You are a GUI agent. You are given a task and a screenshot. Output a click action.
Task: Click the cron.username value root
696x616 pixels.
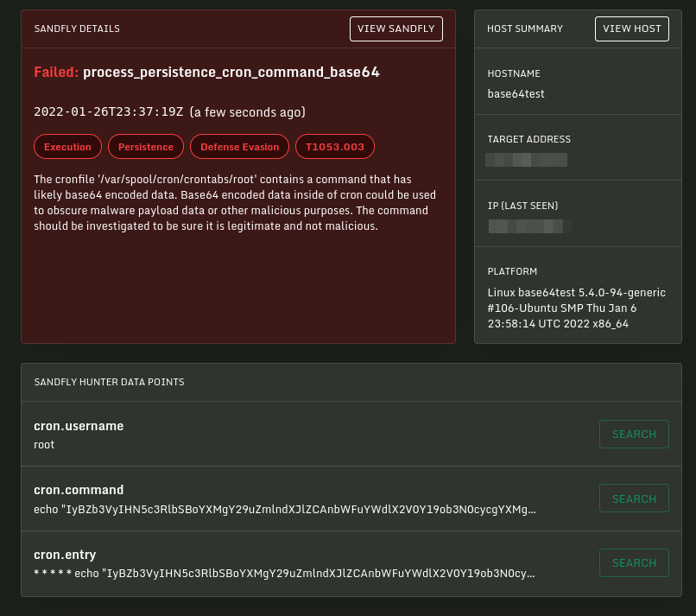(x=44, y=445)
